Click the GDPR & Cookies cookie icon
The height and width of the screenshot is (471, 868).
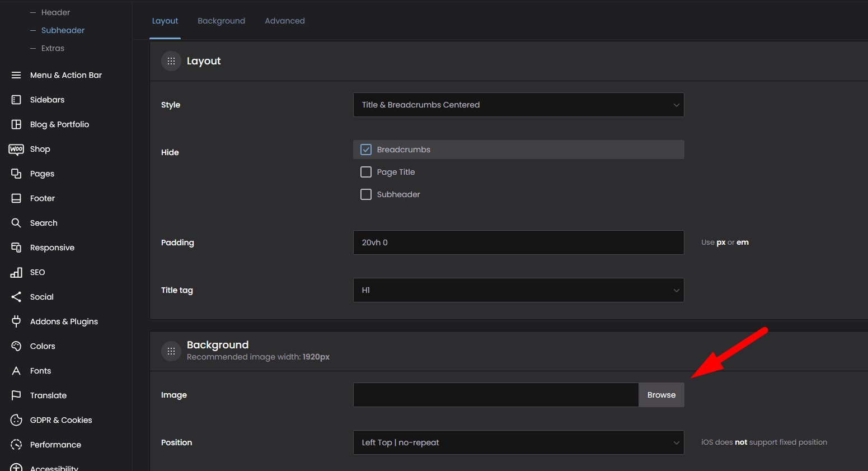[16, 420]
